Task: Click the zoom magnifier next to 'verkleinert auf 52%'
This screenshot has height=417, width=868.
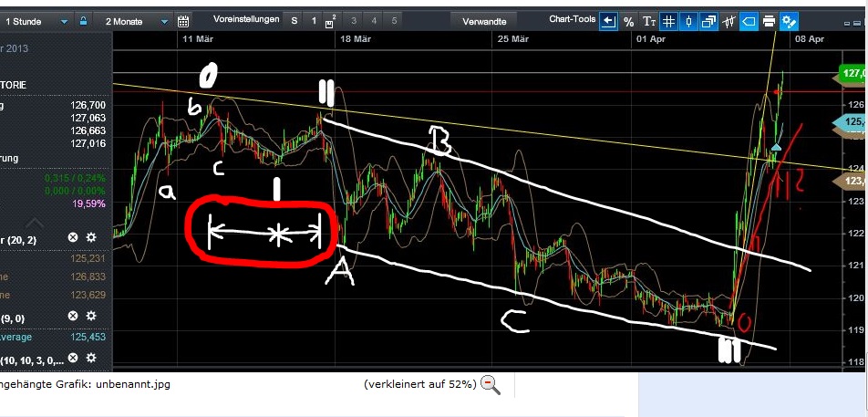Action: click(491, 384)
